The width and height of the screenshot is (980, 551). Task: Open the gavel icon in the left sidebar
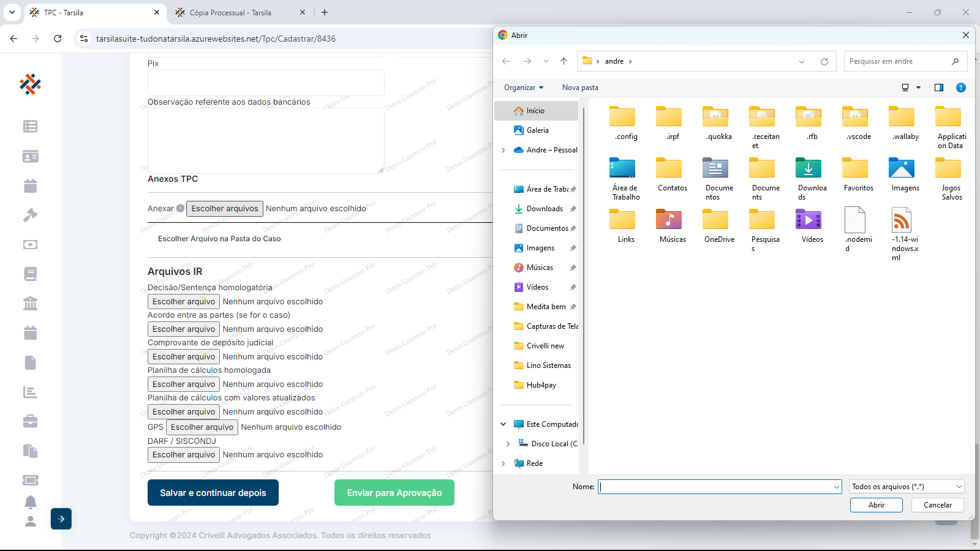coord(30,215)
